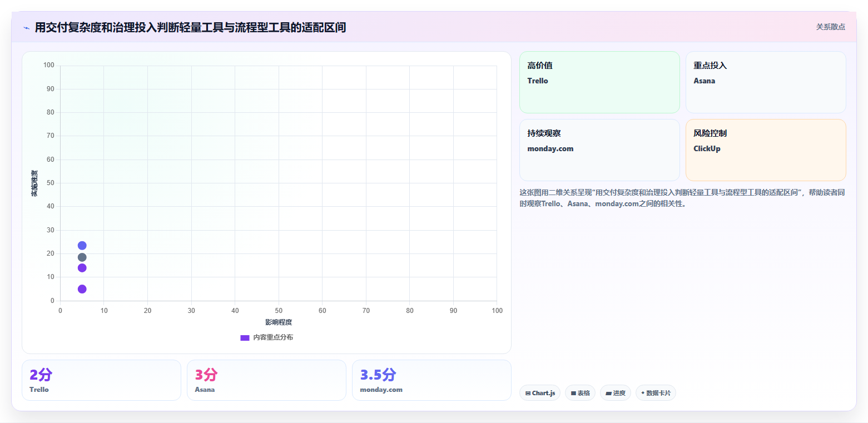This screenshot has width=868, height=423.
Task: Click the 3.5分 score value
Action: [x=378, y=375]
